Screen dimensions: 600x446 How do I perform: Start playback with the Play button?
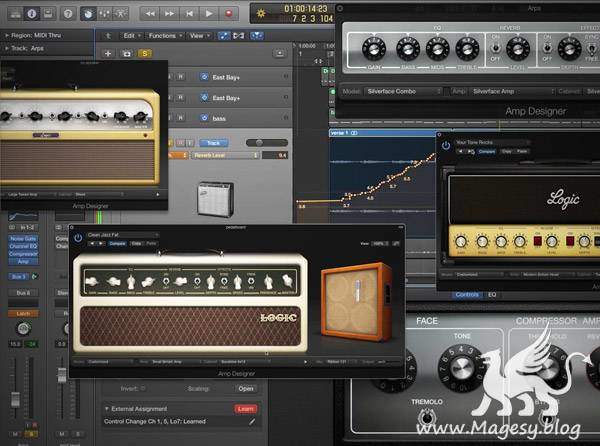(x=209, y=14)
